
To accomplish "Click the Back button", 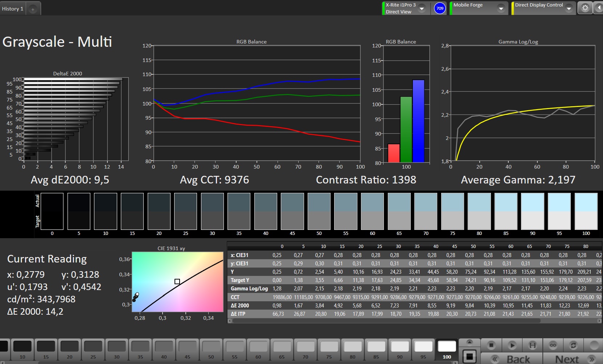I will click(x=512, y=359).
